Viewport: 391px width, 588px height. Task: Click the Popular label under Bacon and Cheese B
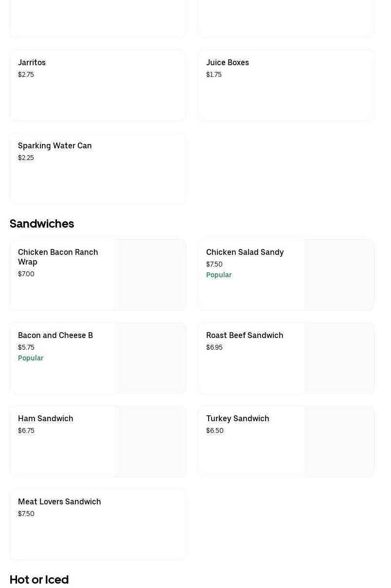[31, 358]
